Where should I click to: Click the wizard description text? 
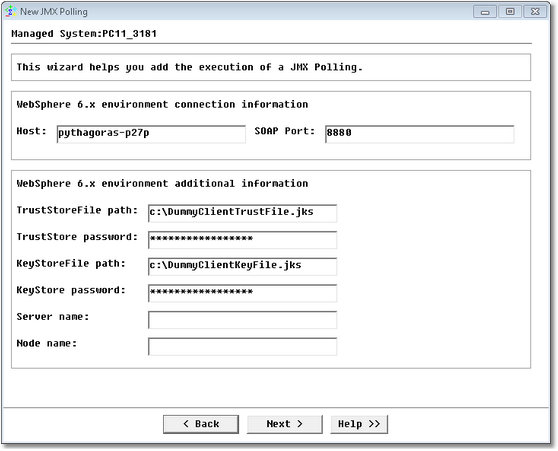(x=189, y=67)
